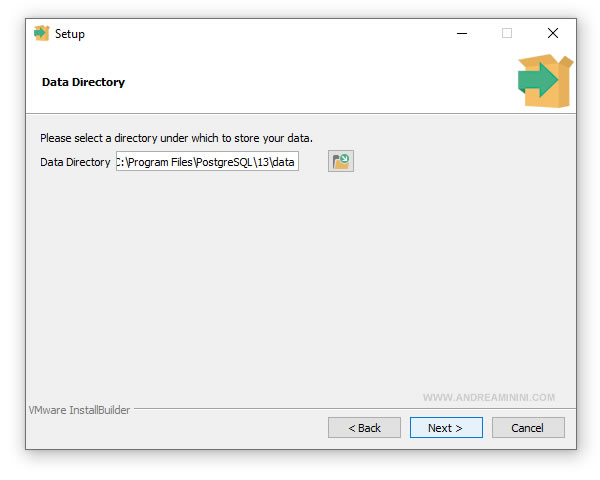600x480 pixels.
Task: Click the disabled maximize window box
Action: coord(507,33)
